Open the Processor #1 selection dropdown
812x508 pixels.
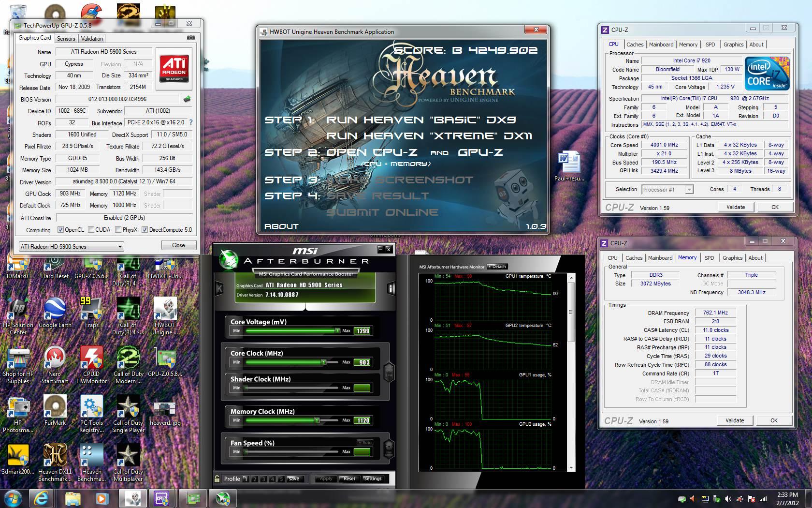tap(667, 190)
